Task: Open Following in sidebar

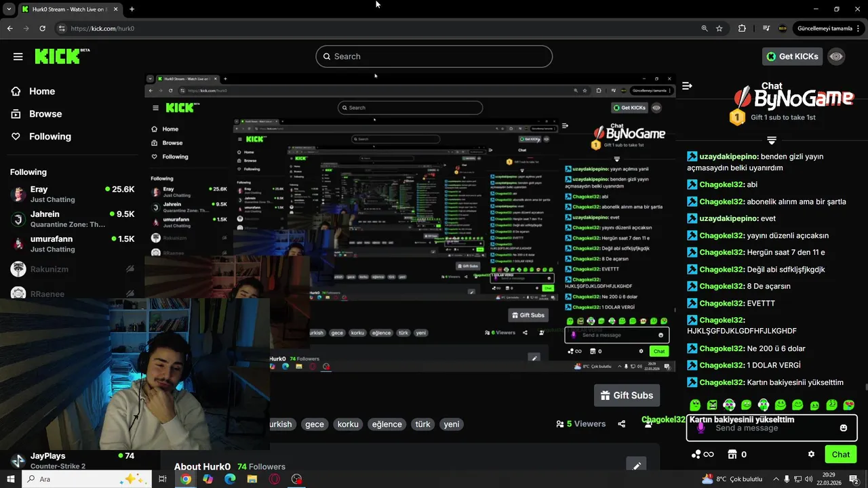Action: (41, 136)
